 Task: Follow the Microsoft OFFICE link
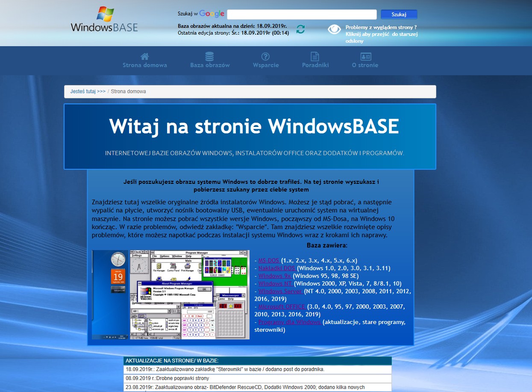(x=282, y=307)
